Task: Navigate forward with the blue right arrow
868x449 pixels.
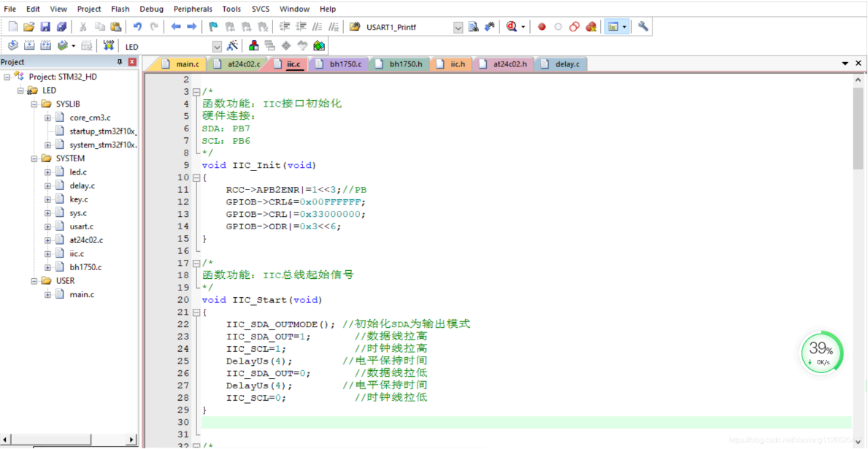Action: (x=191, y=26)
